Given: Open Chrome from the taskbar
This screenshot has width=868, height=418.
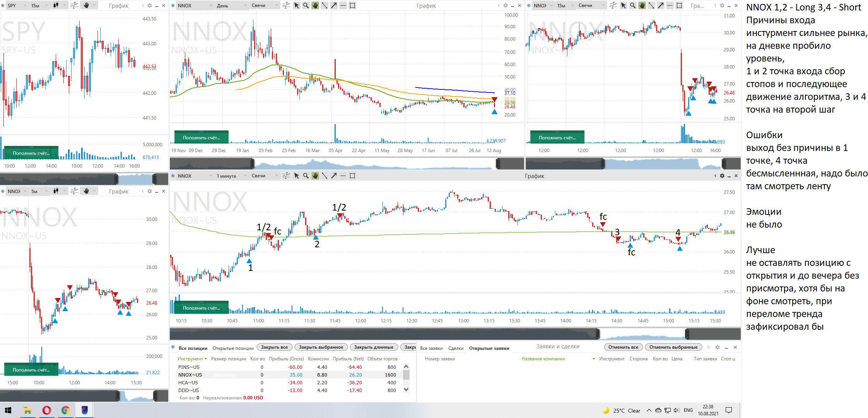Looking at the screenshot, I should [x=65, y=410].
